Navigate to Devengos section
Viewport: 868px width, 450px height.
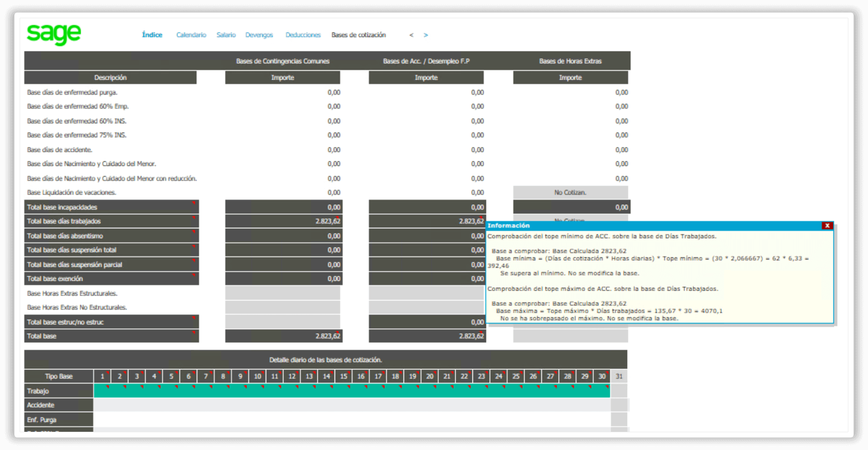(x=259, y=35)
